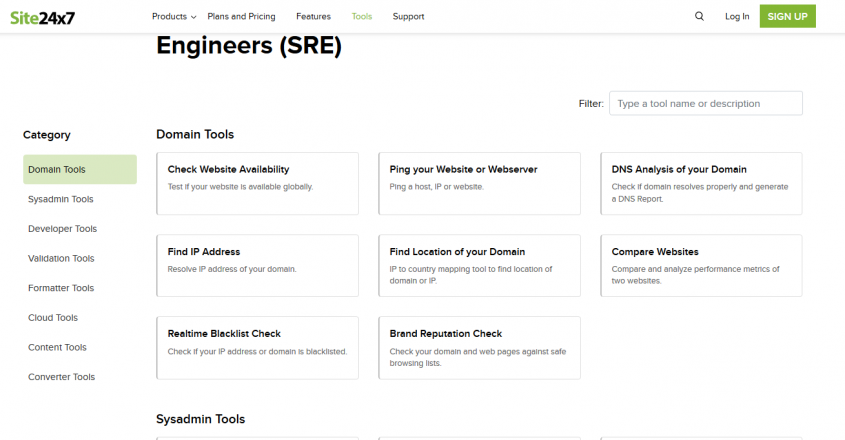Go to the Support page
Screen dimensions: 845x440
[x=408, y=16]
